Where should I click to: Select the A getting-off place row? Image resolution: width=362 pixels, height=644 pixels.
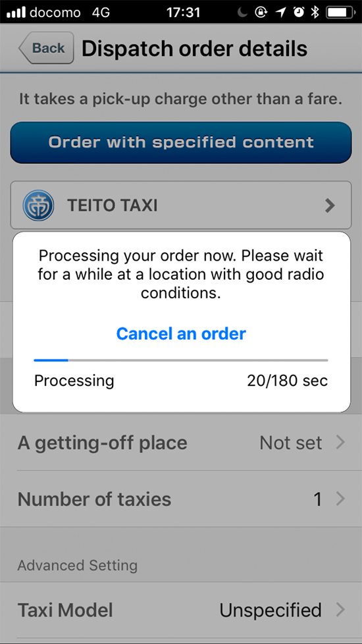tap(181, 443)
